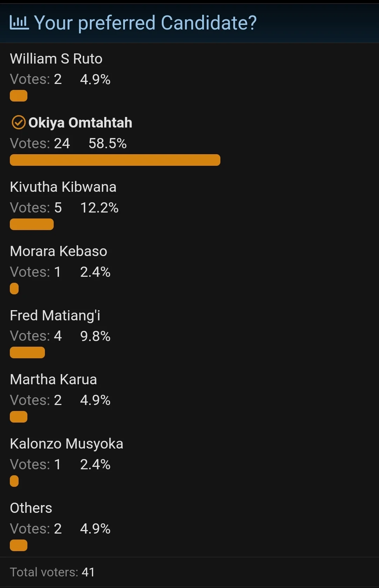Click Martha Karua's orange result bar

pyautogui.click(x=19, y=417)
